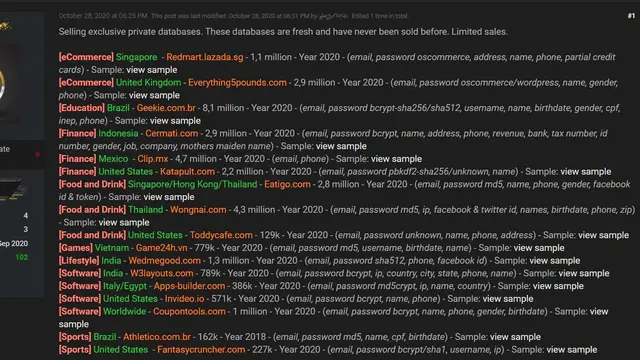Open view sample link for Everything5pounds.com

[x=154, y=95]
